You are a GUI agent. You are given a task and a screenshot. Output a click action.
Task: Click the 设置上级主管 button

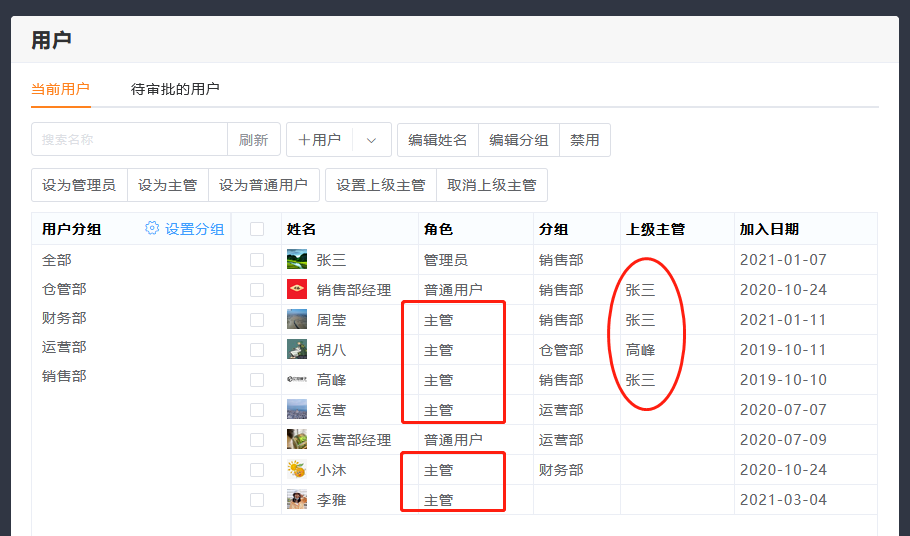click(381, 185)
